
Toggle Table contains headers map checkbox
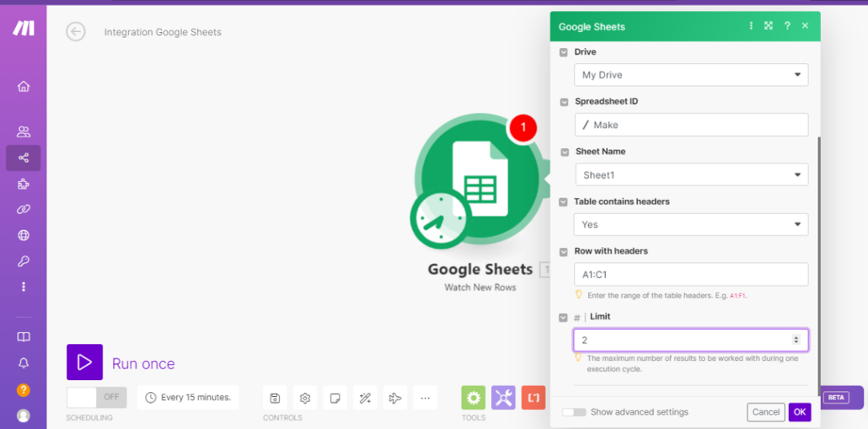[563, 202]
